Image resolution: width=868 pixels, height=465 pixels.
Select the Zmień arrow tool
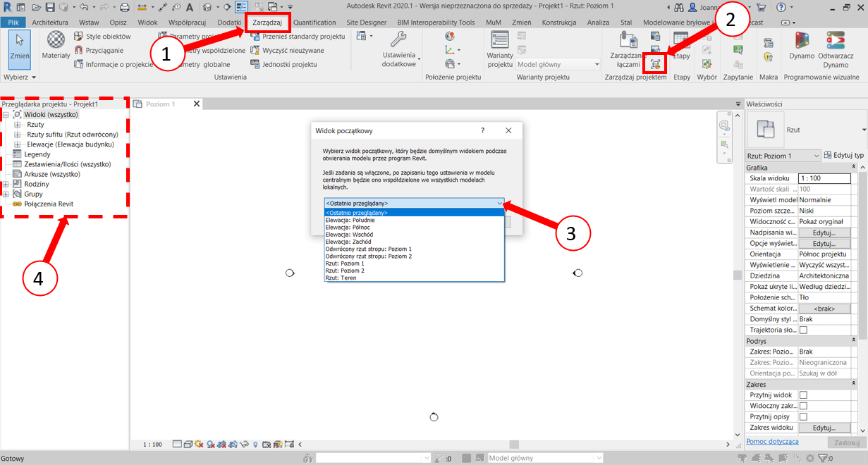pos(19,42)
